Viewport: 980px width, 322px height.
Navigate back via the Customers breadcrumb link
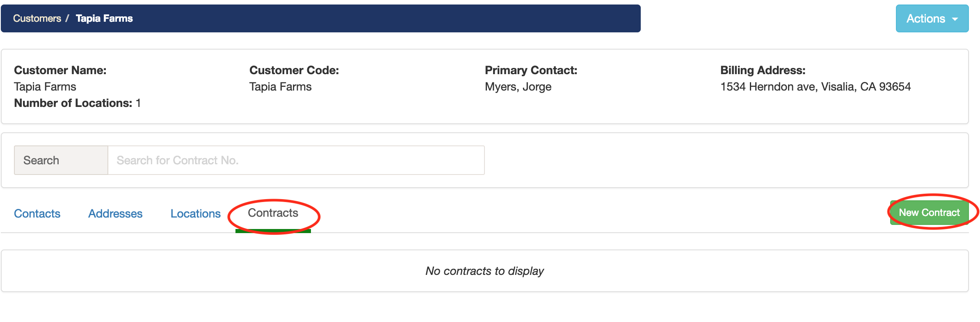pos(37,18)
